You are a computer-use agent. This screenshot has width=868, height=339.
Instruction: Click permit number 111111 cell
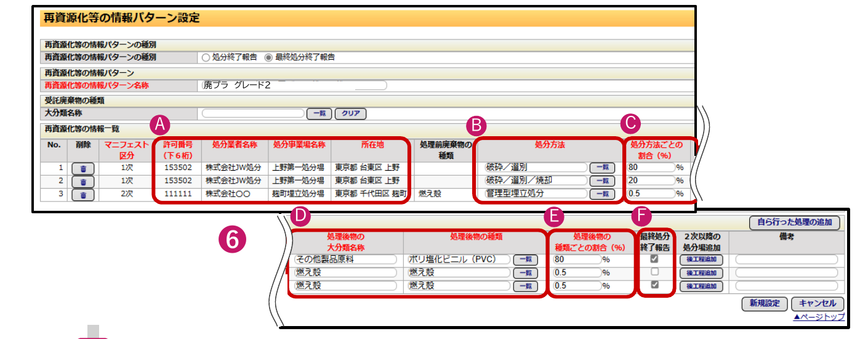[x=178, y=194]
